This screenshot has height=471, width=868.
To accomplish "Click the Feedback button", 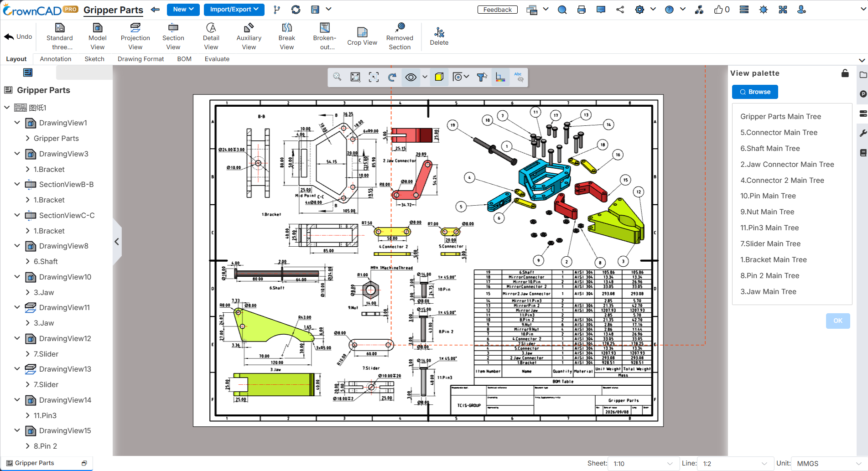I will [497, 10].
